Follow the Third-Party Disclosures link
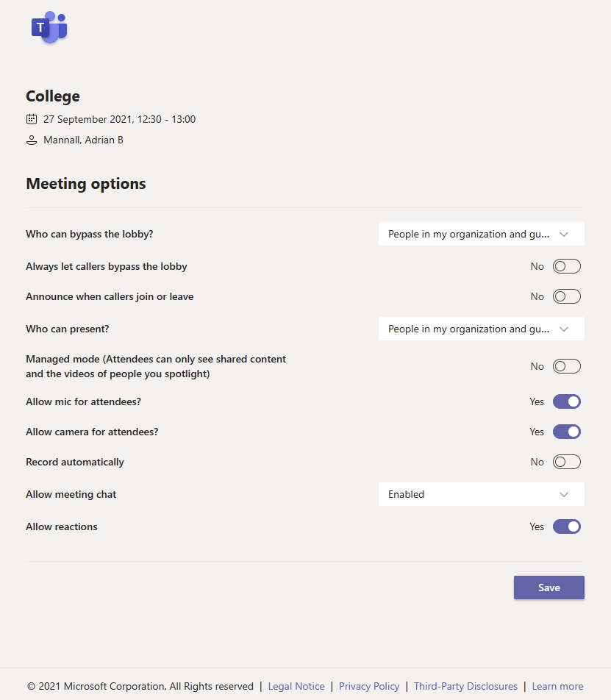The image size is (611, 700). tap(465, 686)
